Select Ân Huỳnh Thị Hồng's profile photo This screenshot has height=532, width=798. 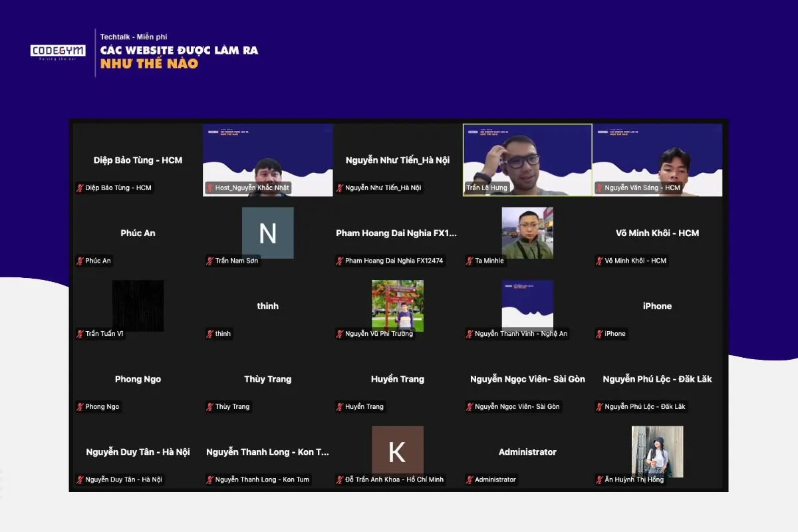(x=657, y=452)
